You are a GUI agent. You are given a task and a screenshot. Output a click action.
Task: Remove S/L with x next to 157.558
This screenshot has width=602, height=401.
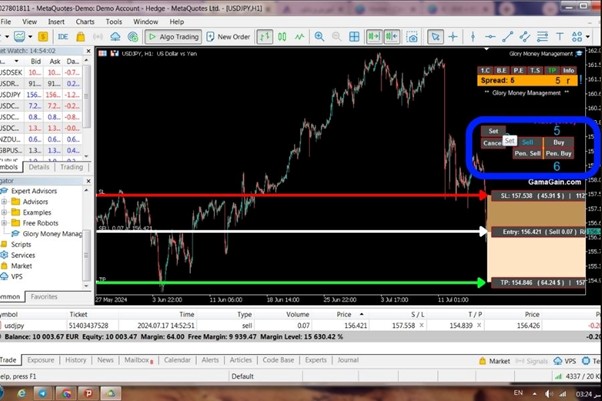coord(422,325)
